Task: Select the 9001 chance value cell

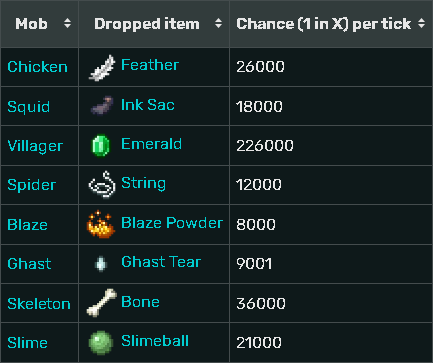Action: (331, 264)
